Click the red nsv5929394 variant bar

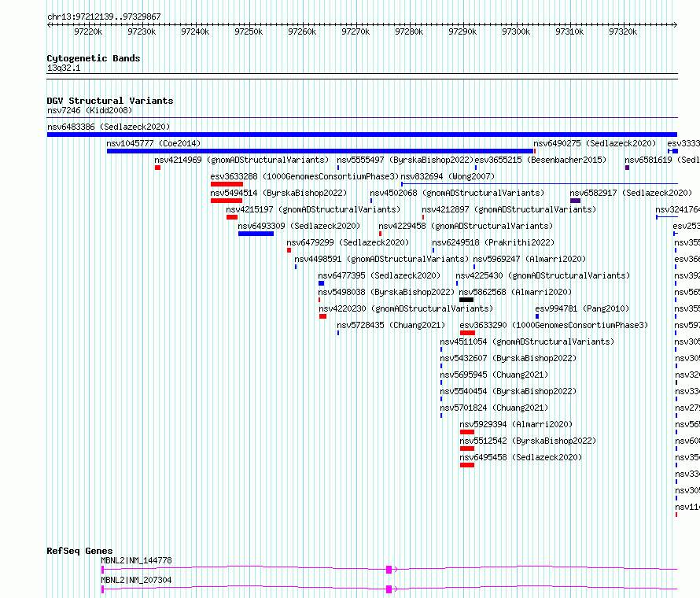point(467,432)
